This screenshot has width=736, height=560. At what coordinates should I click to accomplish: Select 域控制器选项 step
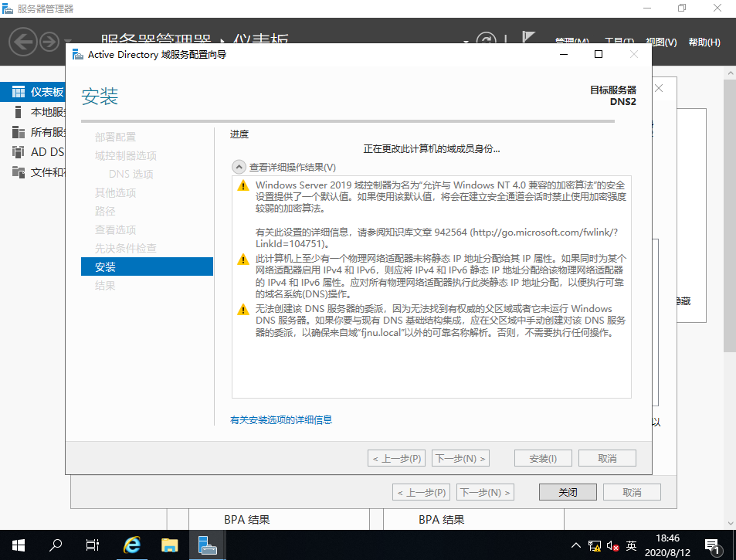(125, 155)
